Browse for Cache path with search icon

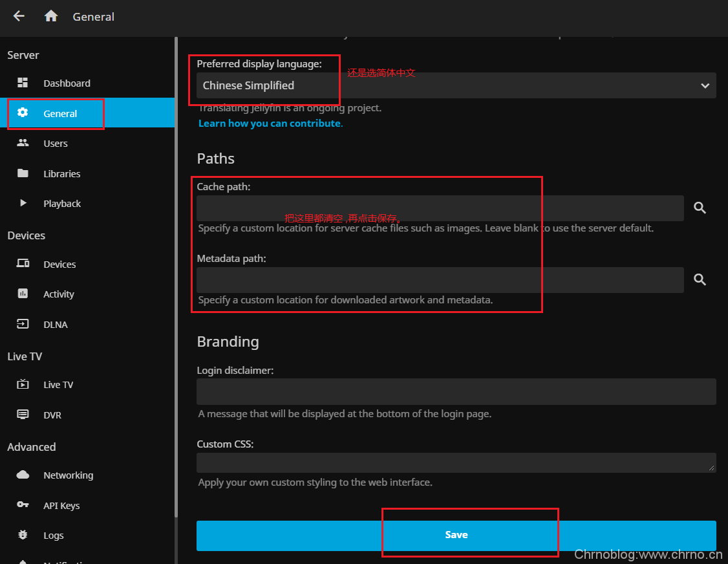click(x=700, y=208)
